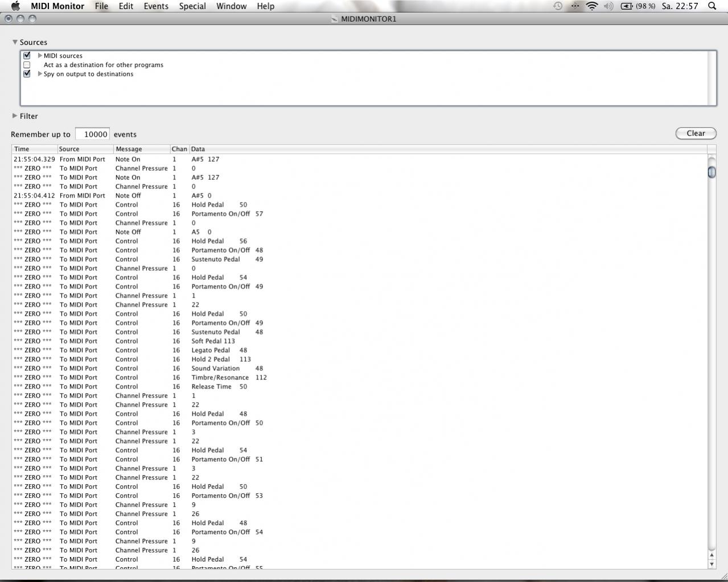Click the From MIDI Port Note Off source

tap(82, 196)
